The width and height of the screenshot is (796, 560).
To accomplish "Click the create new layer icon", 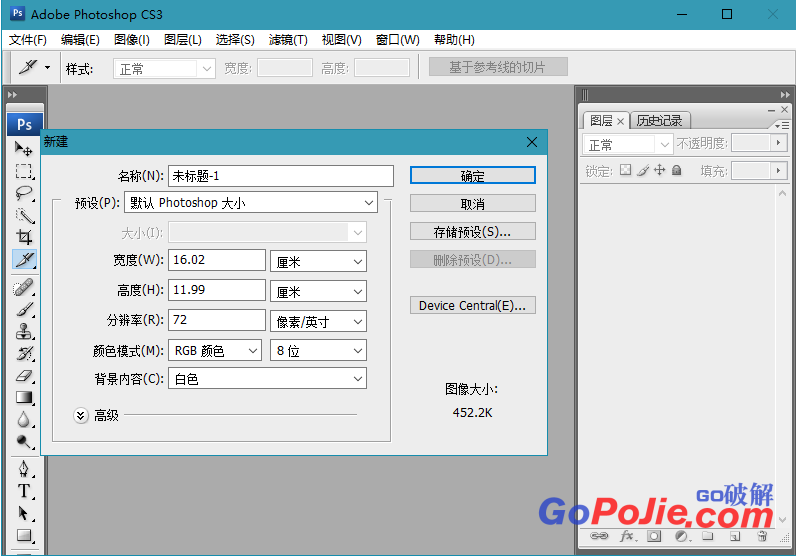I will point(735,536).
